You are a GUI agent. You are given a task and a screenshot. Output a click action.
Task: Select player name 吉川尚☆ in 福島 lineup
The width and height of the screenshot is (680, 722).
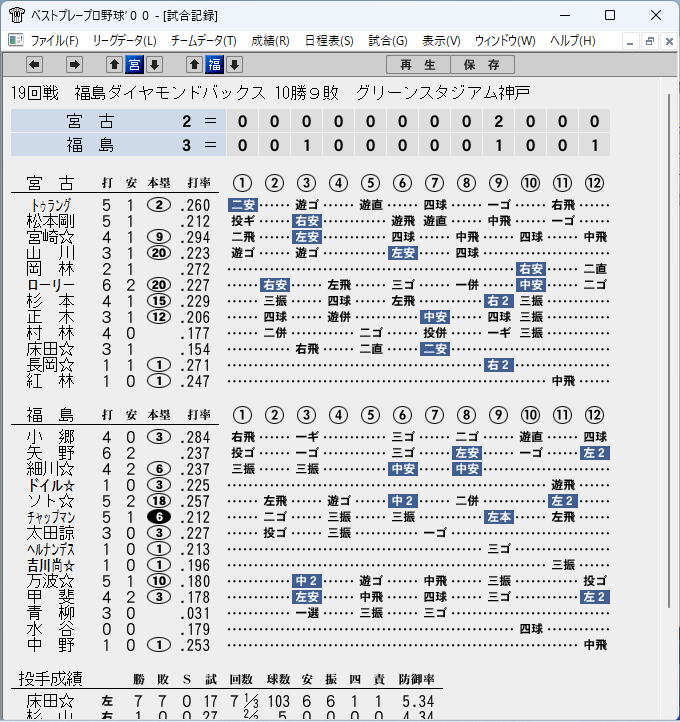51,565
